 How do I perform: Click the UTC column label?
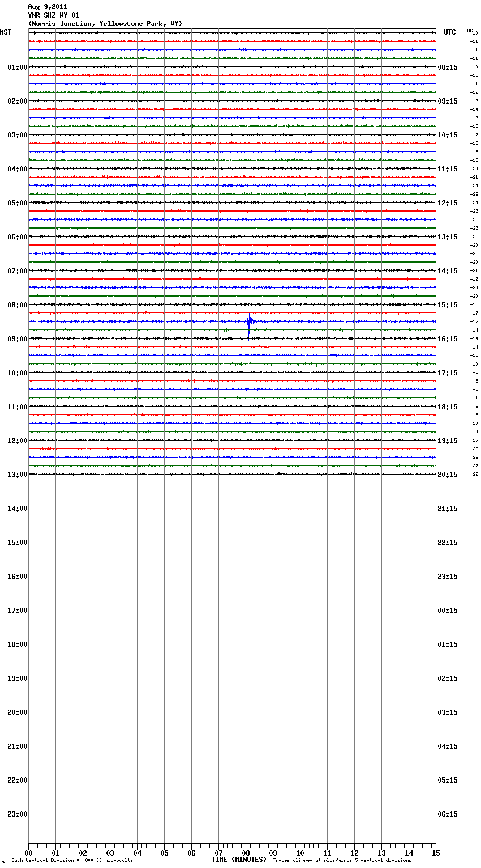[x=450, y=32]
